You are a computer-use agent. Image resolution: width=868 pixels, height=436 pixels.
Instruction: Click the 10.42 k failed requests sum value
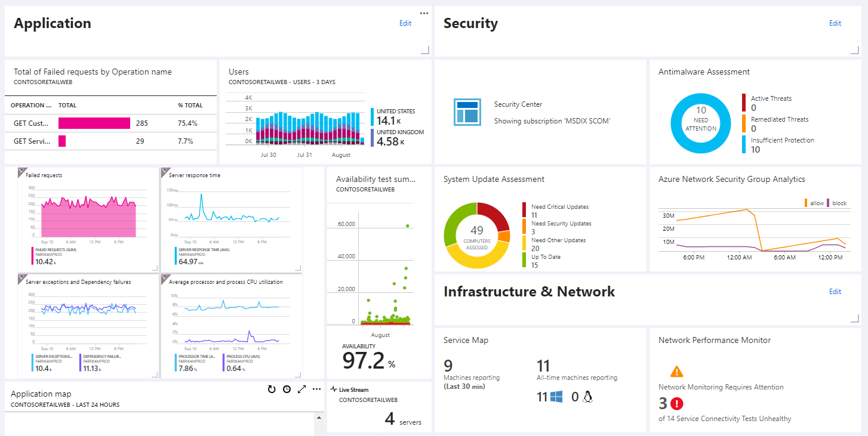(x=46, y=261)
